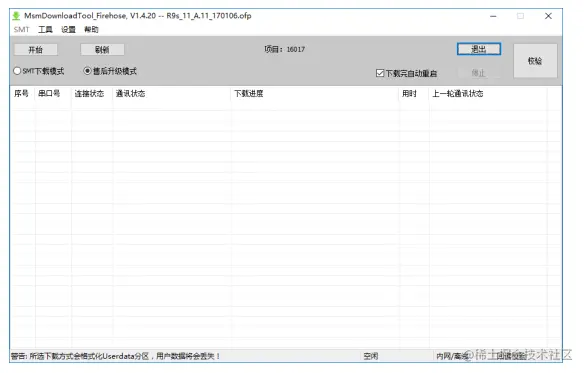The height and width of the screenshot is (373, 584).
Task: Minimize the MsmDownloadTool window
Action: [493, 16]
